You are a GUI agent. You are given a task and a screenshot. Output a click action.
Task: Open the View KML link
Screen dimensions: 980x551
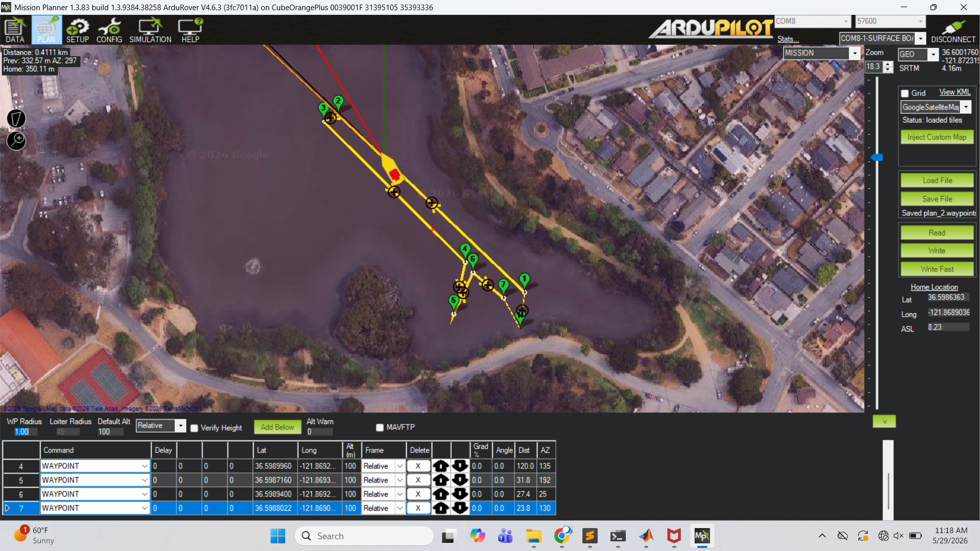955,92
